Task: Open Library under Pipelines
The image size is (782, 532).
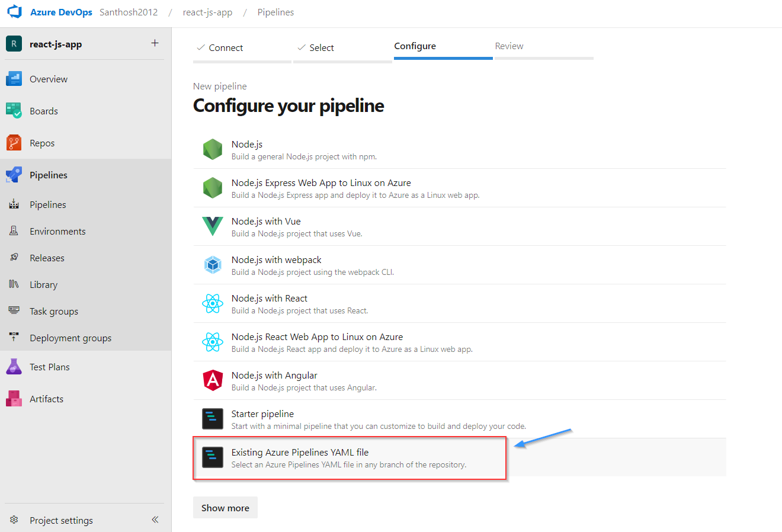Action: click(43, 284)
